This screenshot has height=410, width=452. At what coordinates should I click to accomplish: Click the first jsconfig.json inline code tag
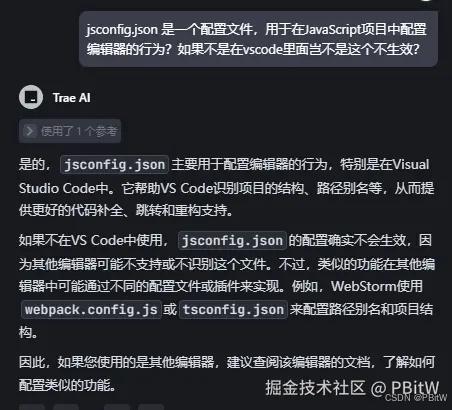pos(114,165)
